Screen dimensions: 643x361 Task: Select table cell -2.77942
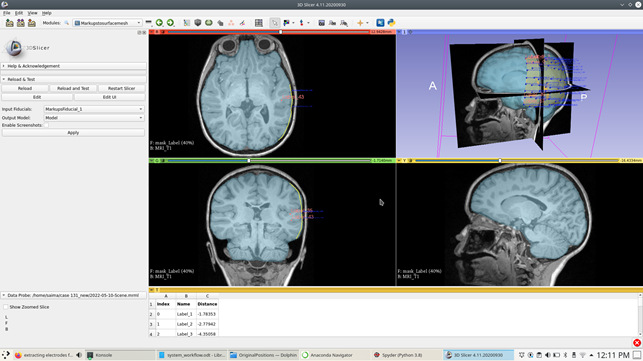[207, 324]
